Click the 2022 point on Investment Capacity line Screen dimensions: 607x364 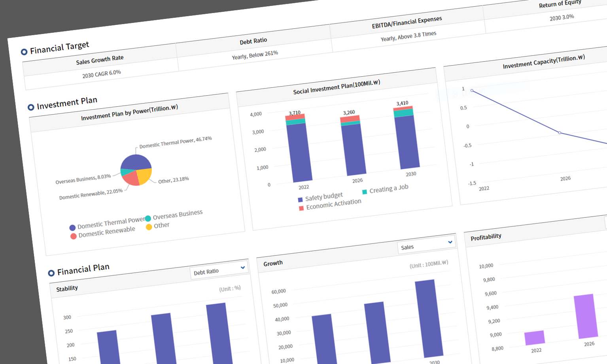tap(472, 91)
